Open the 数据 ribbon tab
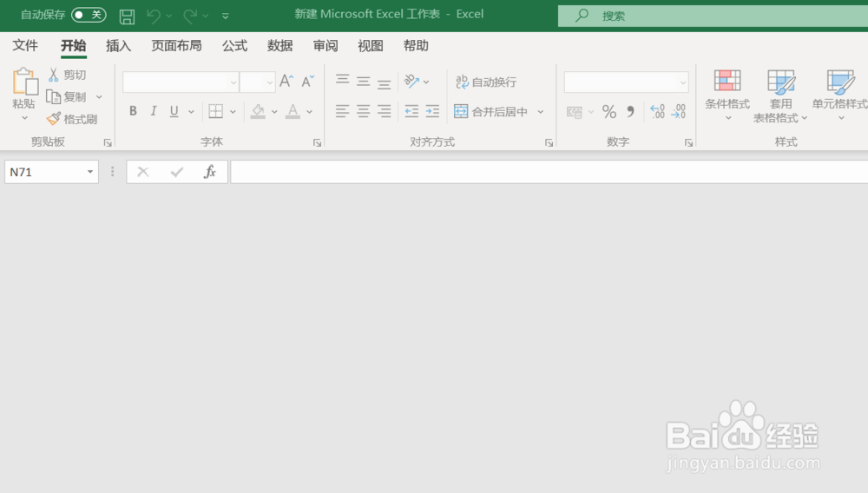This screenshot has width=868, height=493. point(280,45)
